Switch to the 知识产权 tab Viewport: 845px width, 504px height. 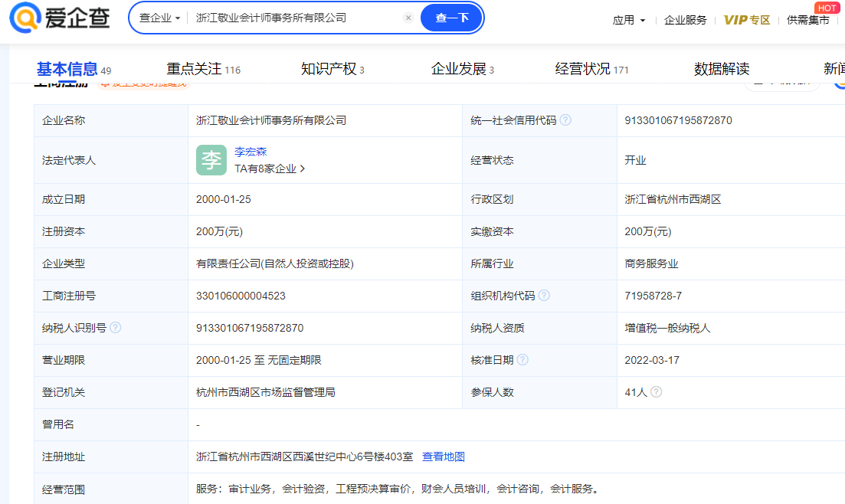pos(332,69)
